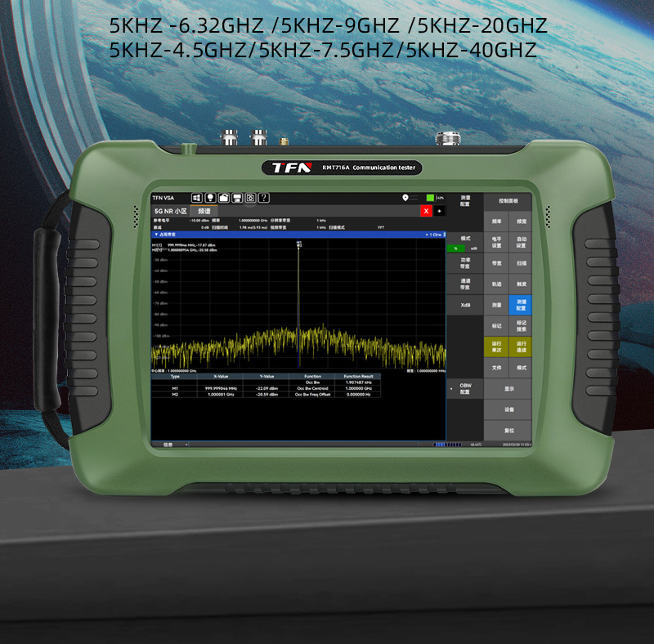This screenshot has width=654, height=644.
Task: Click the frequency value 1.000000000 GHz in the parameter row
Action: point(253,220)
